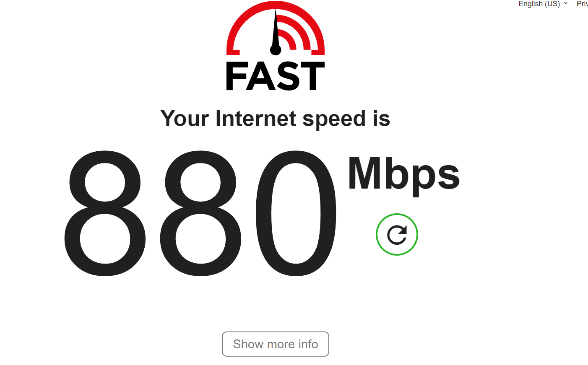Click the circular refresh speed test icon
This screenshot has width=588, height=365.
tap(397, 235)
